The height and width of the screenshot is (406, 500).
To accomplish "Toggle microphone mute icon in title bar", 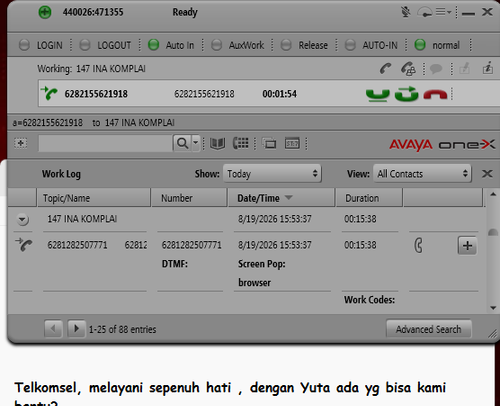I will [x=406, y=12].
